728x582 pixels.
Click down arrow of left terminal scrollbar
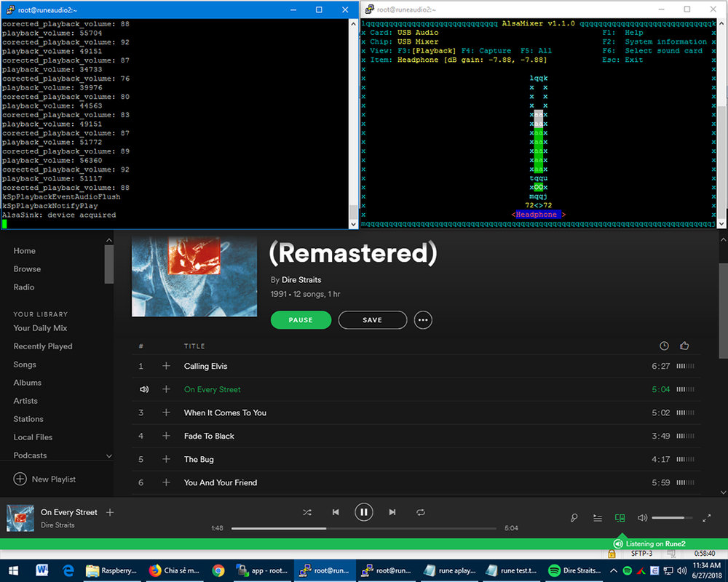(x=353, y=224)
